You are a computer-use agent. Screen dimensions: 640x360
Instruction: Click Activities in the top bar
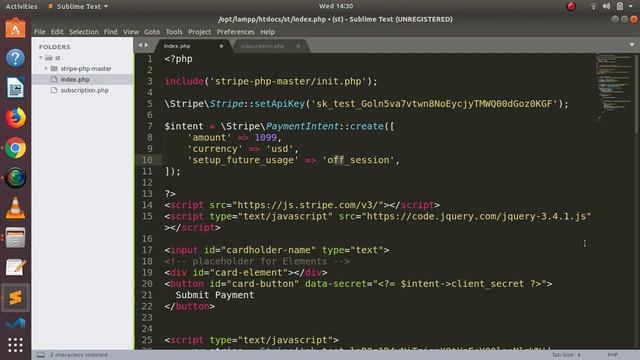(x=21, y=6)
